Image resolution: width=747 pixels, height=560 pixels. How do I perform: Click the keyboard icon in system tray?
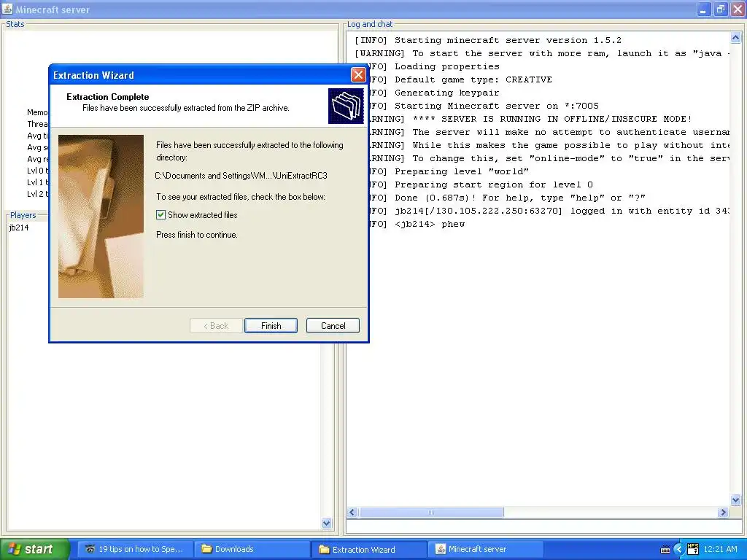pyautogui.click(x=665, y=550)
